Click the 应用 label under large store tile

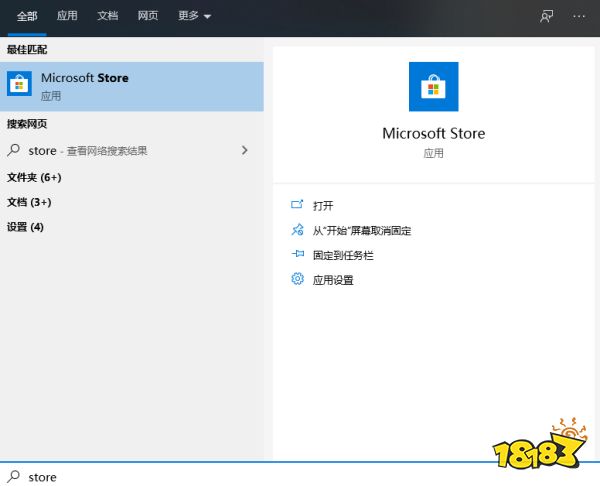click(x=434, y=153)
